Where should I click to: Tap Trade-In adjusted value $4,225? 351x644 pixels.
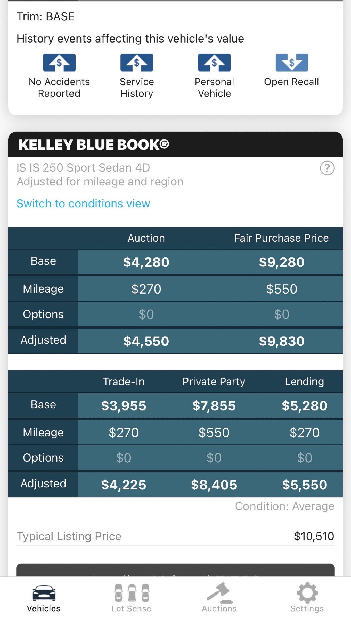pyautogui.click(x=124, y=485)
